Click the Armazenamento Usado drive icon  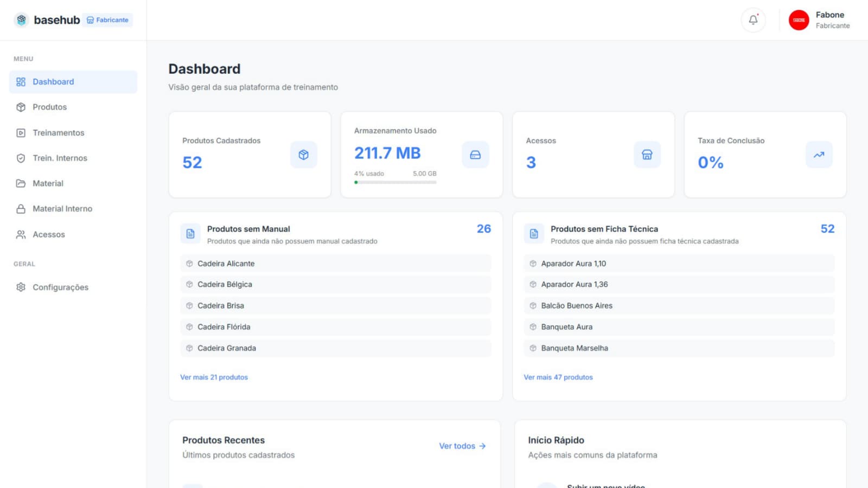point(475,155)
